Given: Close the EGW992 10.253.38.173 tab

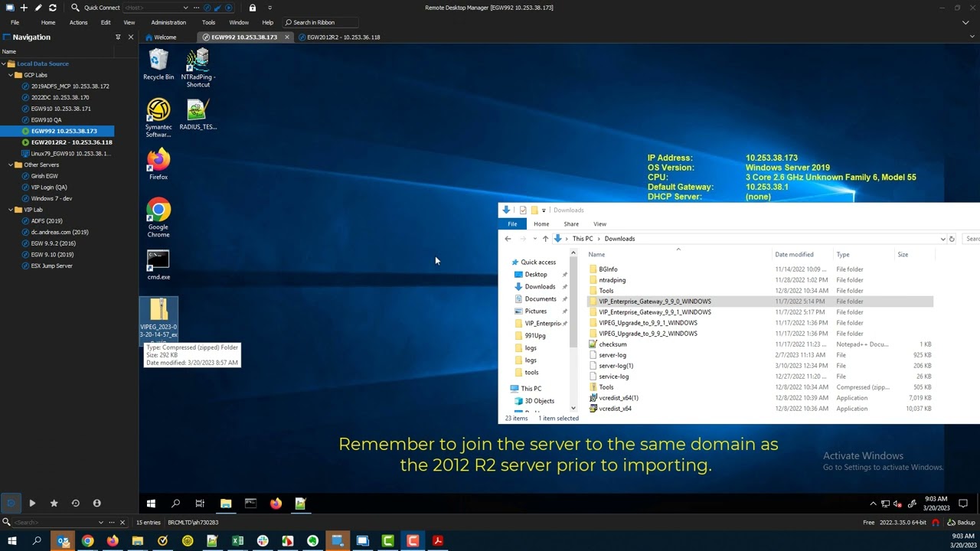Looking at the screenshot, I should (x=287, y=37).
